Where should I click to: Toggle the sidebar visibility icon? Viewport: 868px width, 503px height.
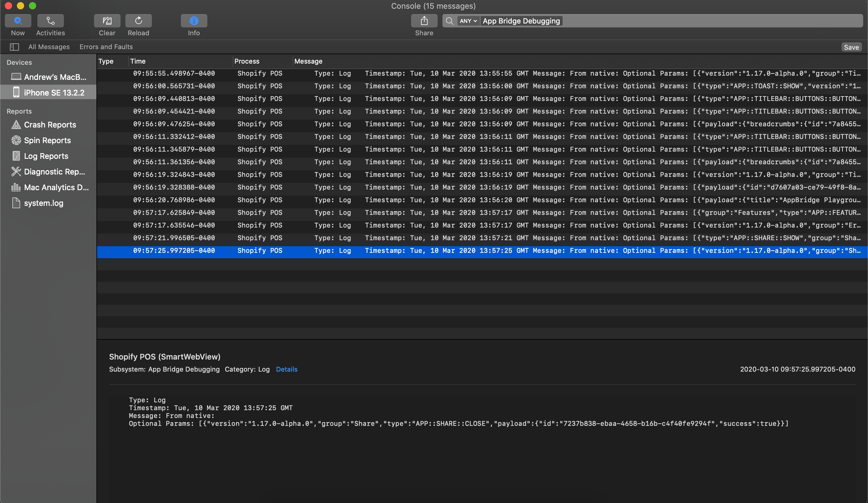click(14, 47)
